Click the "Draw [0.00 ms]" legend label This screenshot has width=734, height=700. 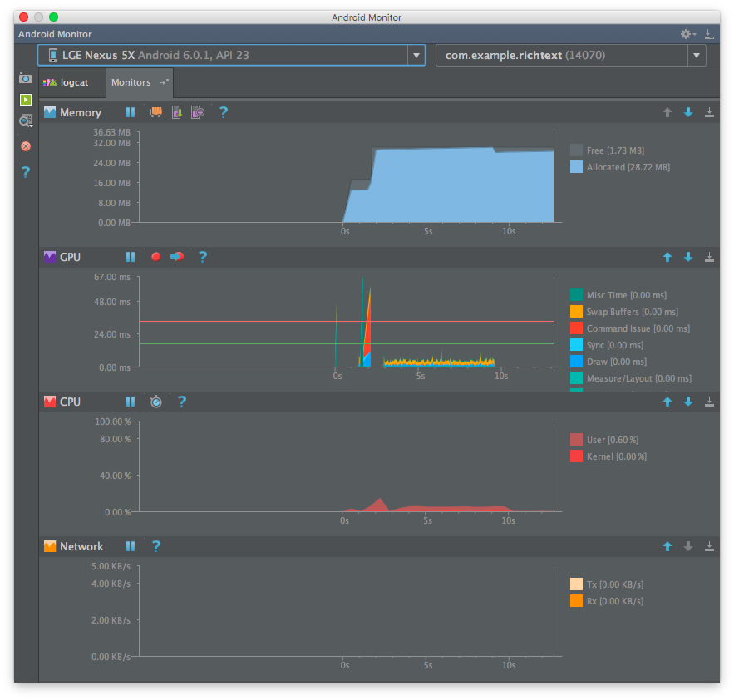617,362
